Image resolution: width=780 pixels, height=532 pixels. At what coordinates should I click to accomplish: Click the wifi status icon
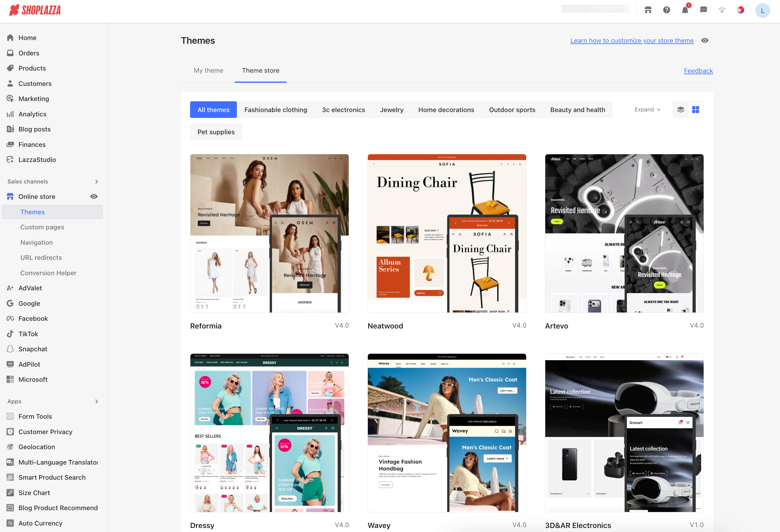(722, 10)
